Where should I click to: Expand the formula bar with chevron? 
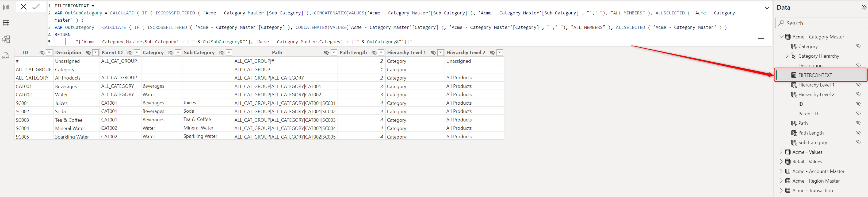[x=767, y=8]
